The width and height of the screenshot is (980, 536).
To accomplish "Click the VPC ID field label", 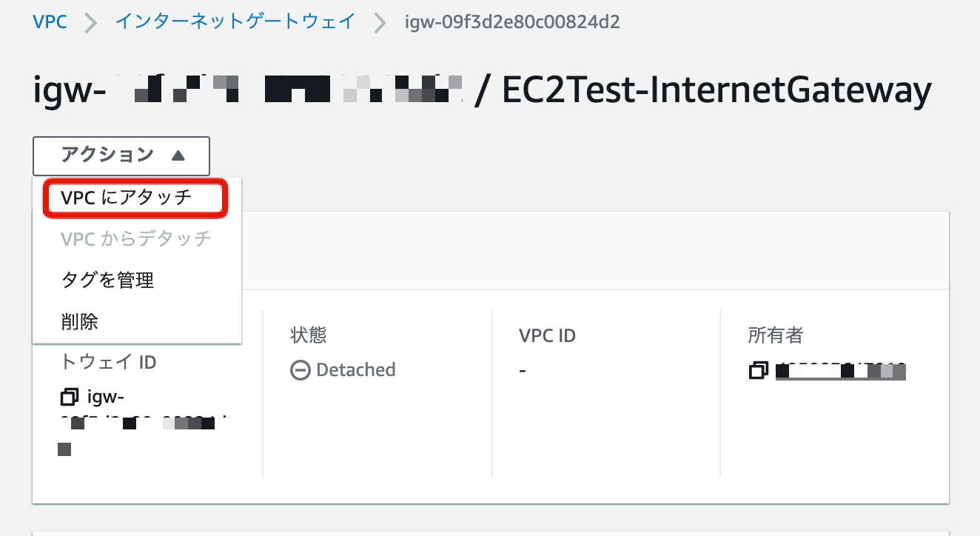I will tap(547, 335).
